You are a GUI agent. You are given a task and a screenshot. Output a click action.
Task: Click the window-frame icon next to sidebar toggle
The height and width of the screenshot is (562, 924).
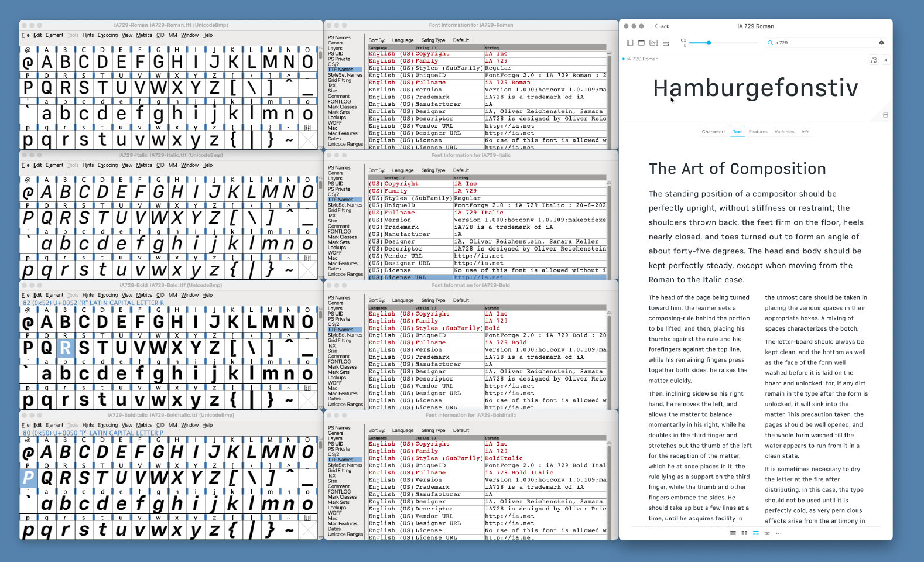(x=641, y=43)
